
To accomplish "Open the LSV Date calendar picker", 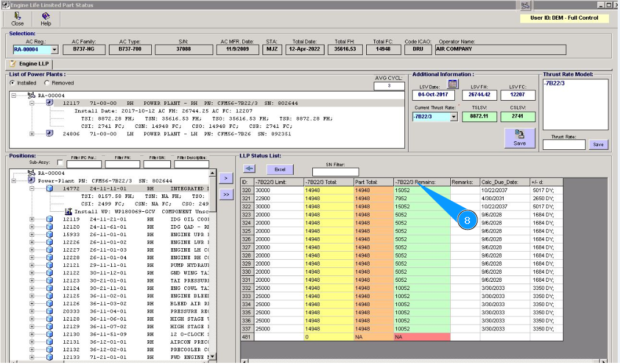I will click(453, 84).
